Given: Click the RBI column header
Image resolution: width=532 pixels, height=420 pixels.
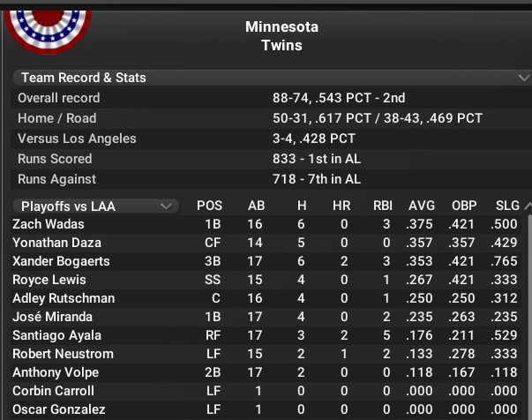Looking at the screenshot, I should click(382, 206).
